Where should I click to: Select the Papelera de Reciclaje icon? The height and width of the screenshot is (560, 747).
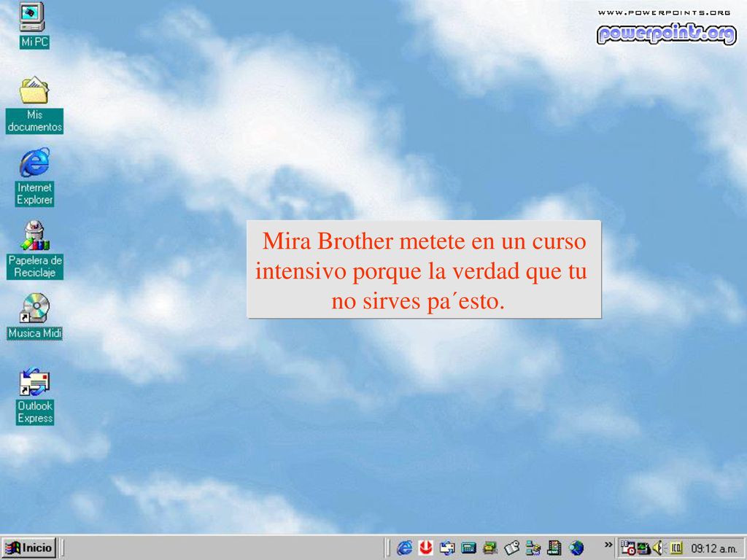35,236
